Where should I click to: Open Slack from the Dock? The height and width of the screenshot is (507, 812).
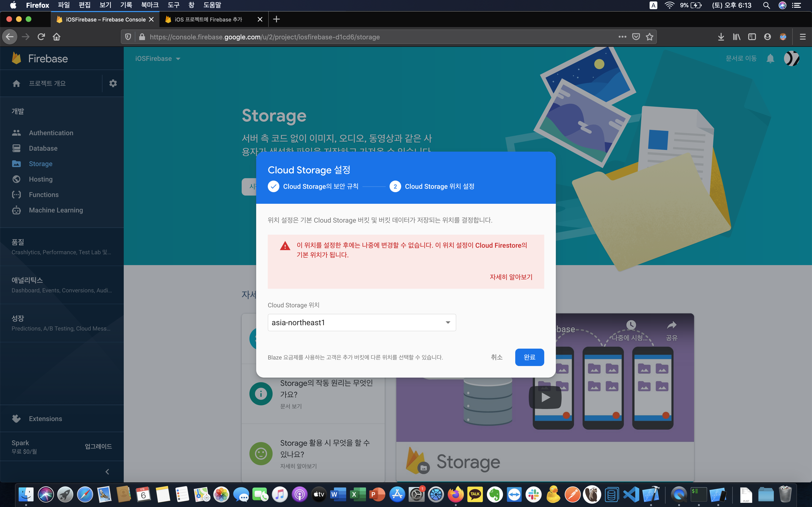[534, 494]
